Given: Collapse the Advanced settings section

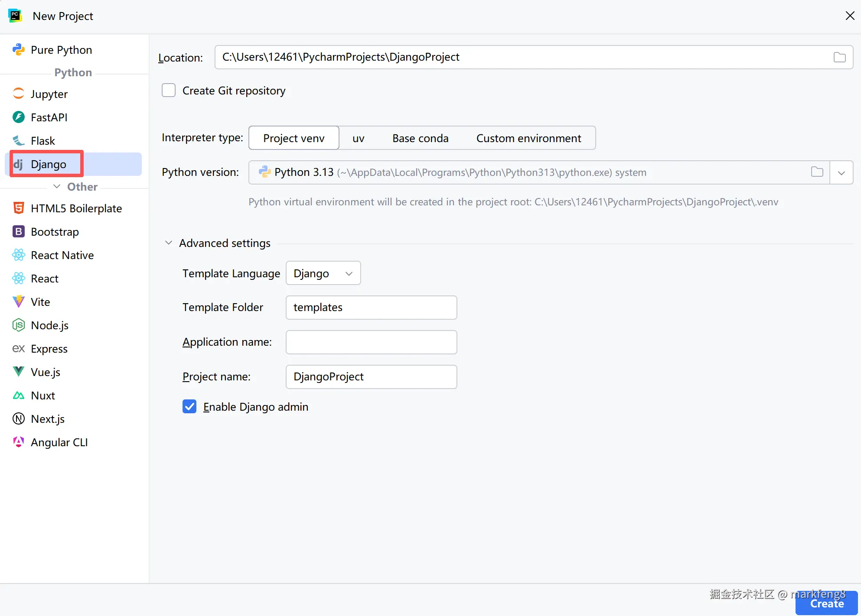Looking at the screenshot, I should pos(169,243).
